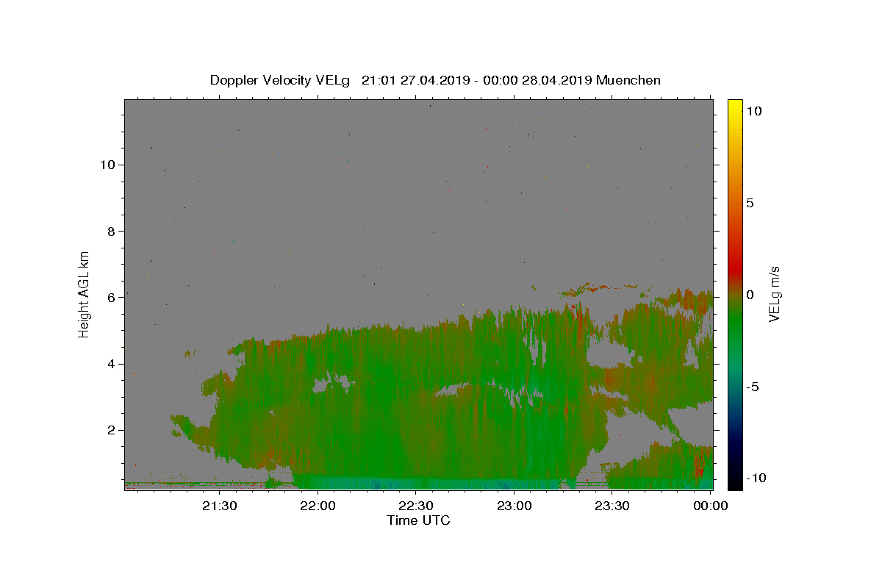
Task: Click the 23:30 time tick label
Action: [612, 506]
